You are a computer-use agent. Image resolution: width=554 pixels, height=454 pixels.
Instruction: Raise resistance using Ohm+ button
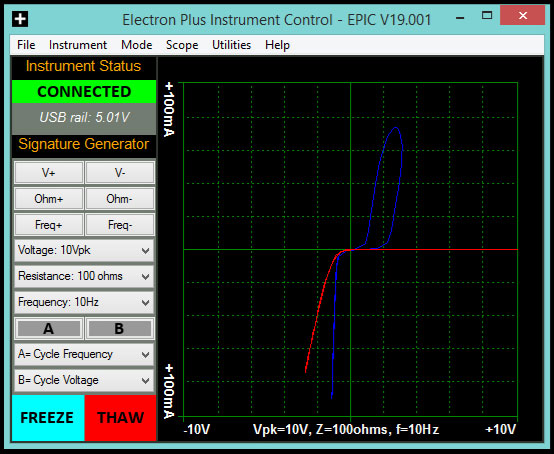(49, 199)
